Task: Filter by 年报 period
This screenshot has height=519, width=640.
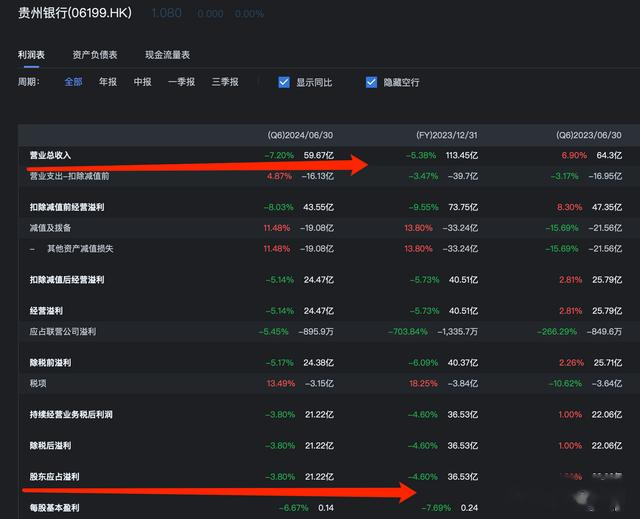Action: pyautogui.click(x=107, y=82)
